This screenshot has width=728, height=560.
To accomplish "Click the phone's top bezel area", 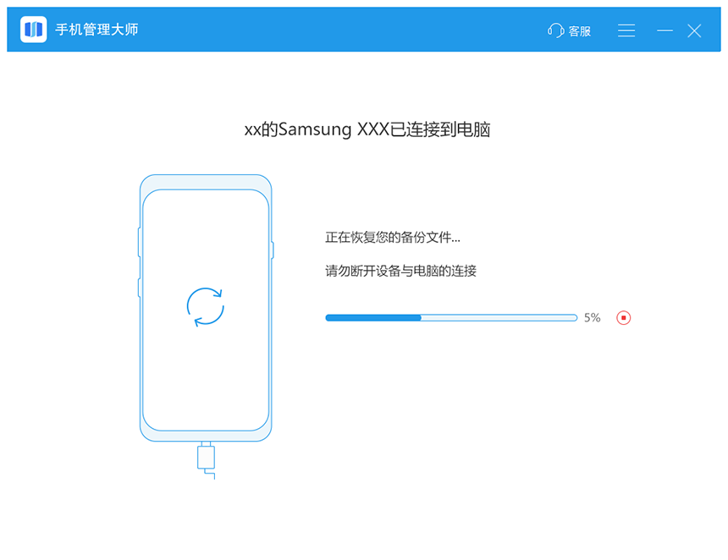I will click(x=206, y=182).
